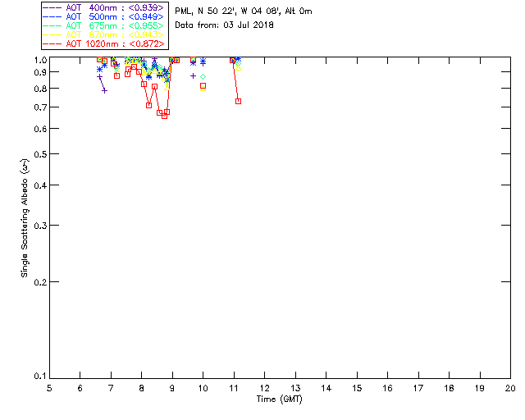Viewport: 525px width, 420px height.
Task: Click the y-axis tick label 0.8
Action: pyautogui.click(x=40, y=89)
